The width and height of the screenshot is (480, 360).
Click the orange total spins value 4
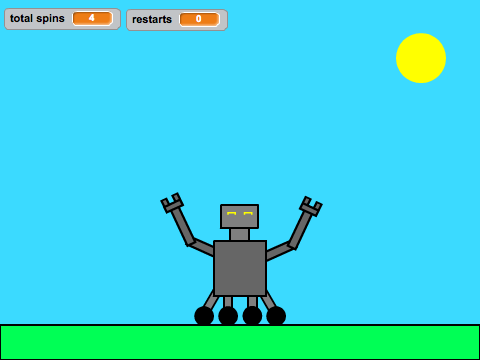92,18
